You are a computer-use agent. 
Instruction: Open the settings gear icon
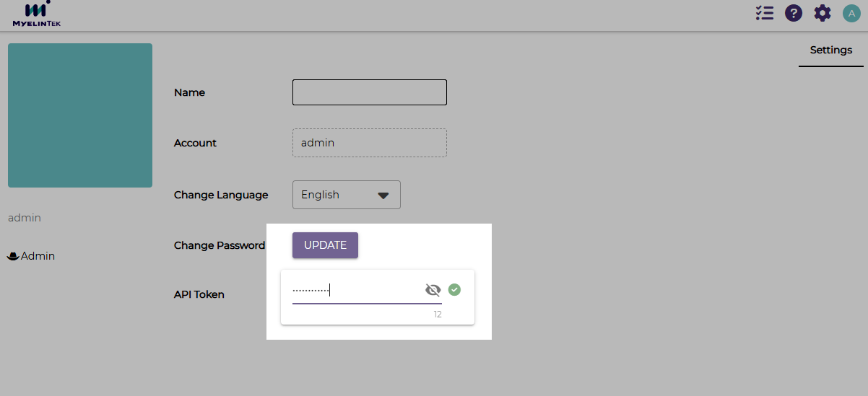(x=823, y=13)
